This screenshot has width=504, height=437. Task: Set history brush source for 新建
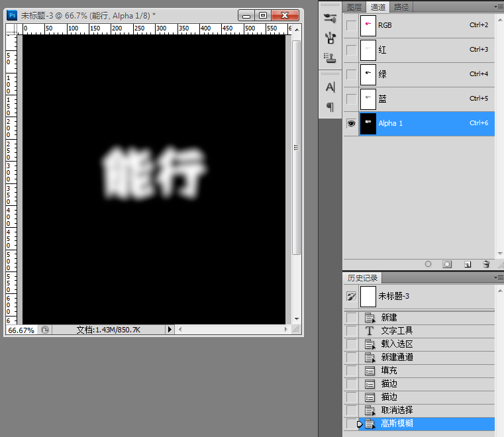click(352, 317)
